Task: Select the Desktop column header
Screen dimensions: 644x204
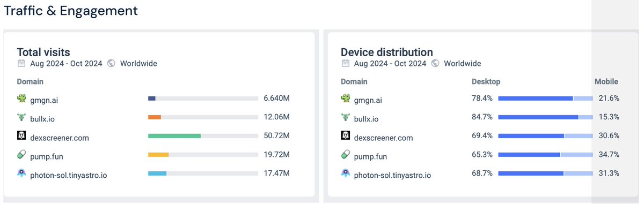Action: (486, 82)
